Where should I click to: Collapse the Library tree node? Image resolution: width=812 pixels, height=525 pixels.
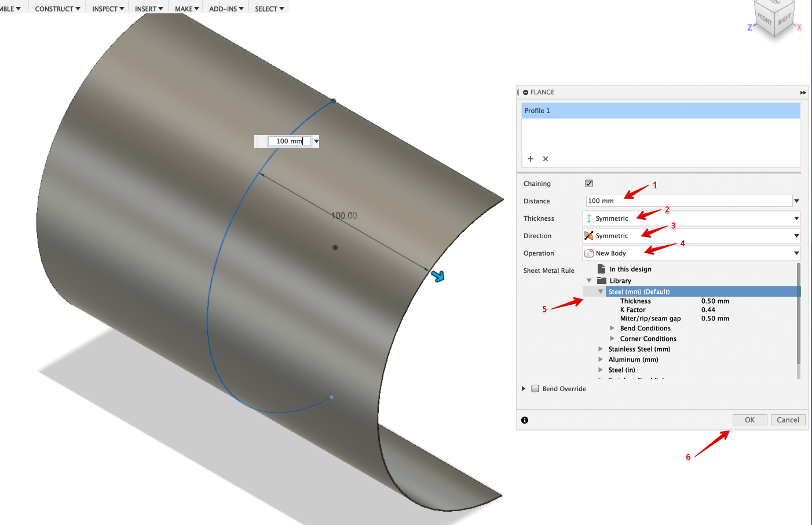coord(589,280)
